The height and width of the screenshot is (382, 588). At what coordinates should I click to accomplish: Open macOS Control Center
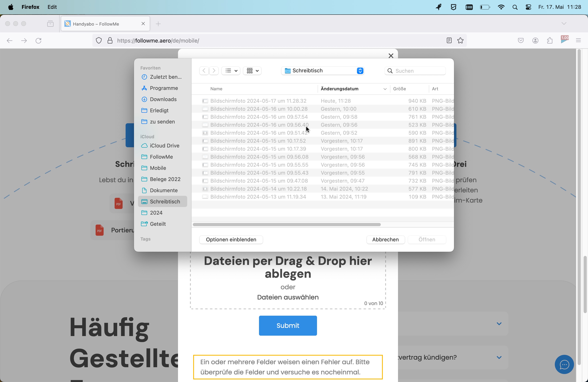coord(528,7)
